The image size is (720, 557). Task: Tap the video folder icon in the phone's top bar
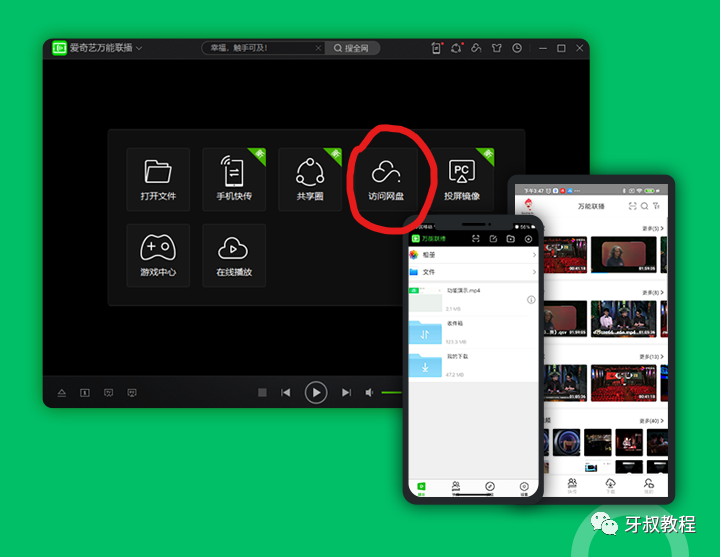coord(511,239)
